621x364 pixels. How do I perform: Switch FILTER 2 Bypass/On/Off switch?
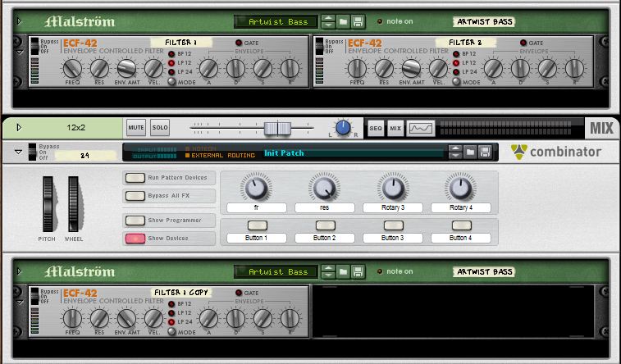(x=320, y=46)
